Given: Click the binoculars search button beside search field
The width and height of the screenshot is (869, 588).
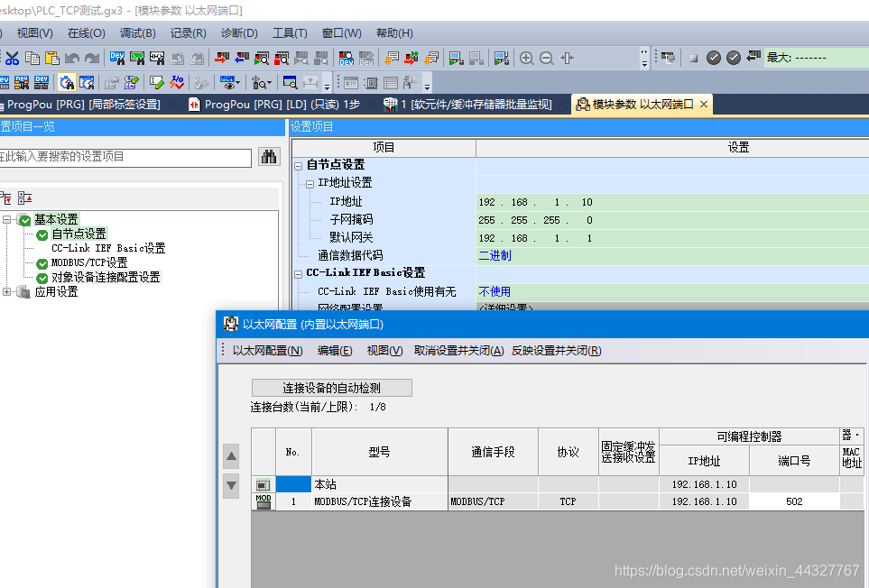Looking at the screenshot, I should point(269,157).
